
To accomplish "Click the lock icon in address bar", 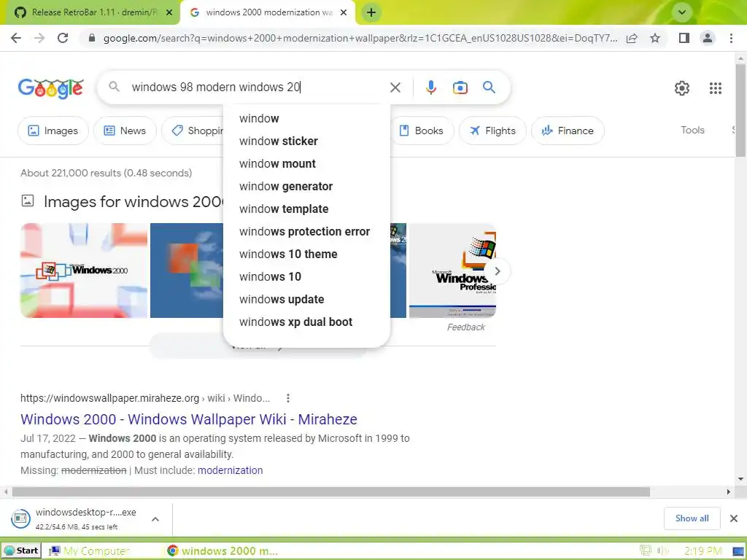I will coord(92,38).
